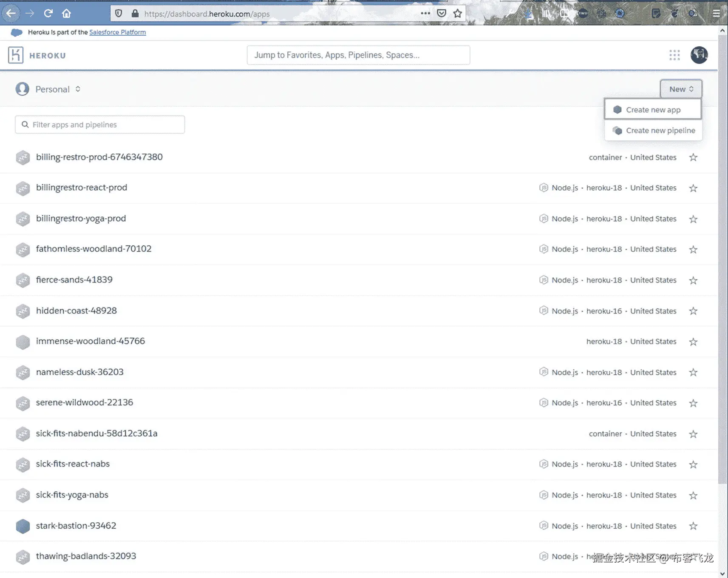The width and height of the screenshot is (728, 578).
Task: Click the Node.js label in the fierce-sands-41839 row
Action: (565, 280)
